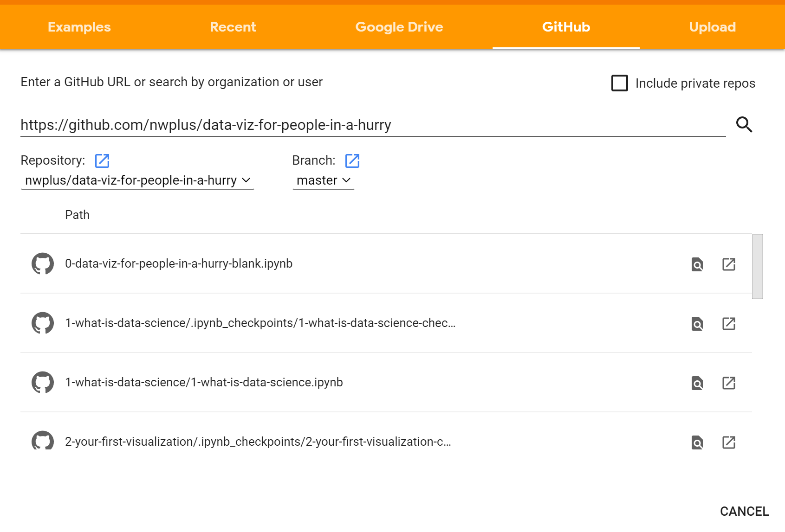Open repository on GitHub via Repository link icon
The image size is (785, 532).
(x=102, y=160)
